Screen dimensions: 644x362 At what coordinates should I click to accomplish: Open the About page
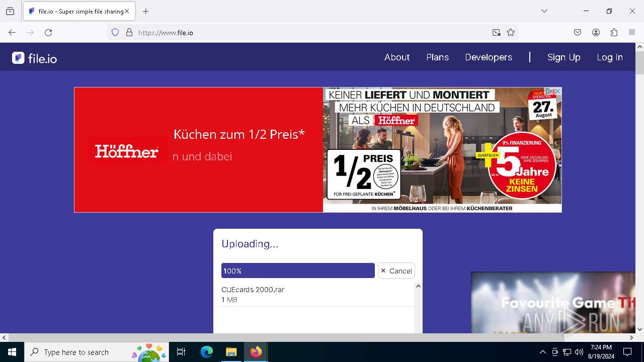pos(397,57)
